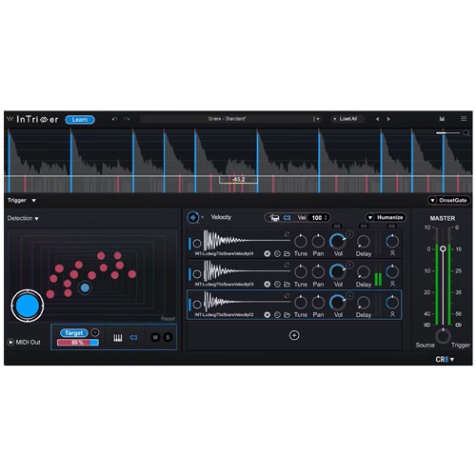Viewport: 476px width, 476px height.
Task: Go to previous preset with left arrow
Action: 377,119
